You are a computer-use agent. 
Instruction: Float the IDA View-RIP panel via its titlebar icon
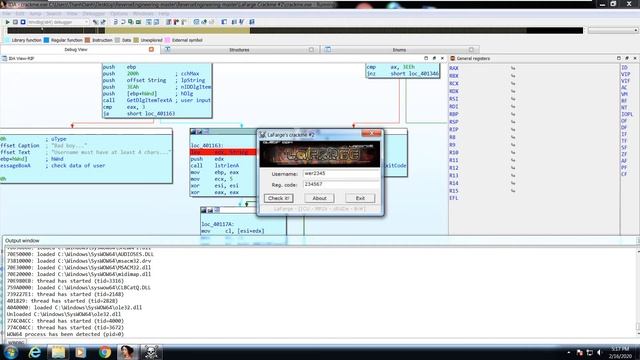434,58
